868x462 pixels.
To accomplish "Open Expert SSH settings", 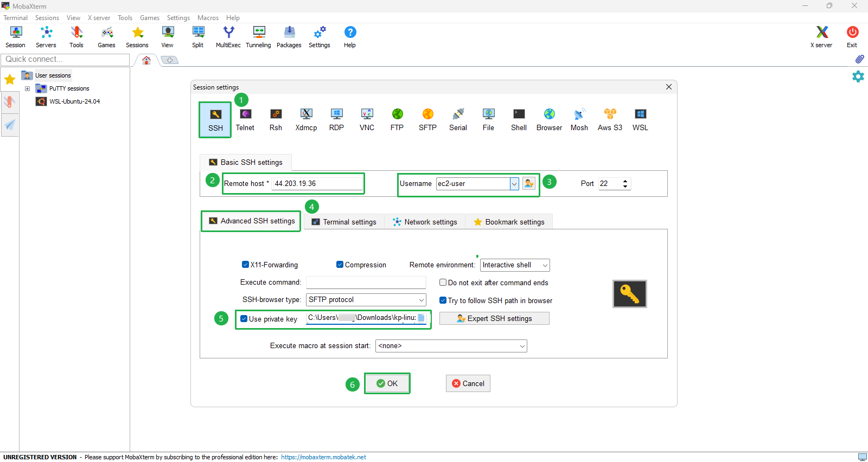I will click(x=494, y=318).
